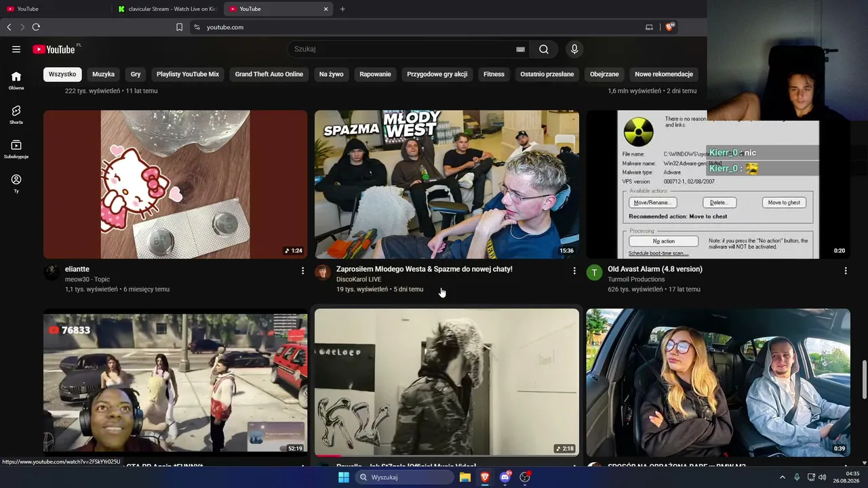Open the Turmoil Productions channel name
The image size is (868, 488).
[636, 279]
